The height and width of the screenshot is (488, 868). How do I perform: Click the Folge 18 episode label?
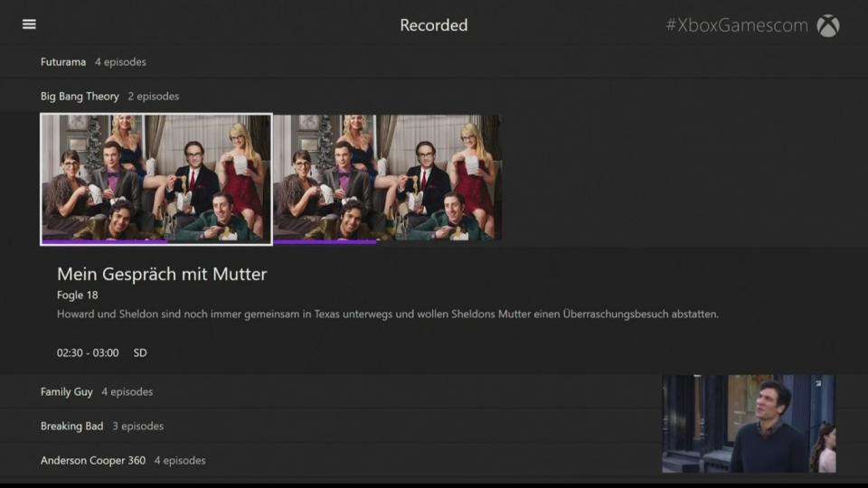point(78,296)
